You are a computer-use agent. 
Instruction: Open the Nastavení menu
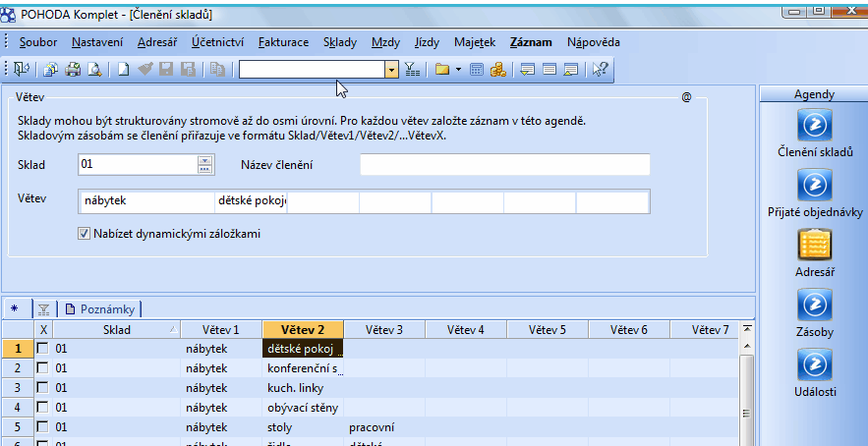(x=97, y=42)
